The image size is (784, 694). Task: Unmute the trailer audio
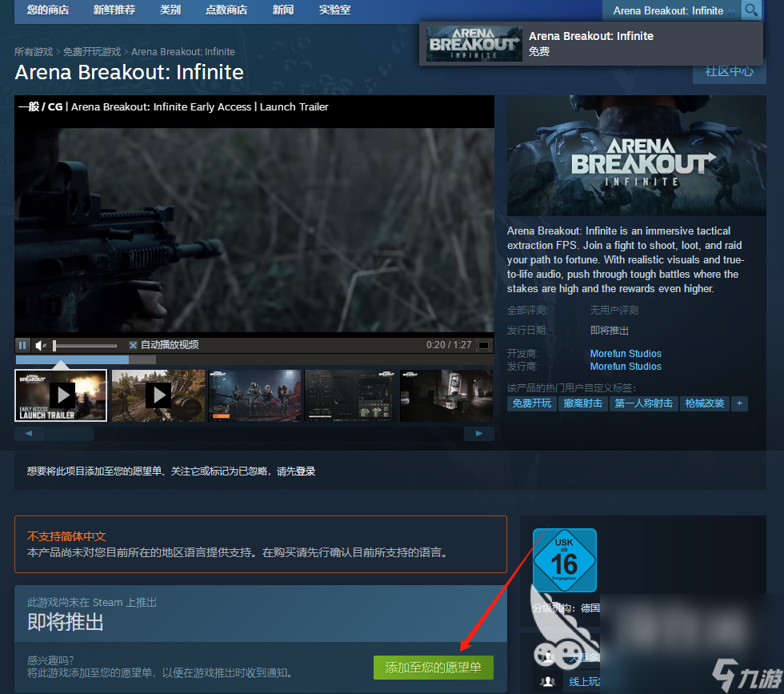(41, 345)
